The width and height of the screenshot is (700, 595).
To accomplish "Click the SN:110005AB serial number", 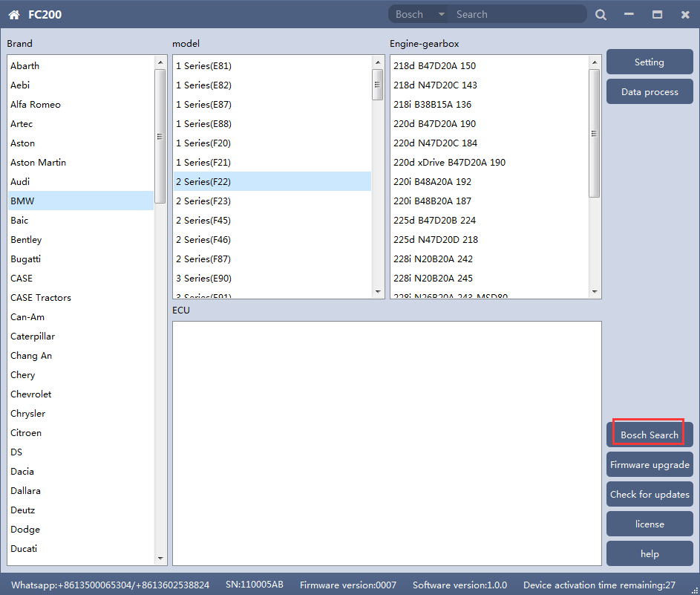I will click(x=255, y=585).
